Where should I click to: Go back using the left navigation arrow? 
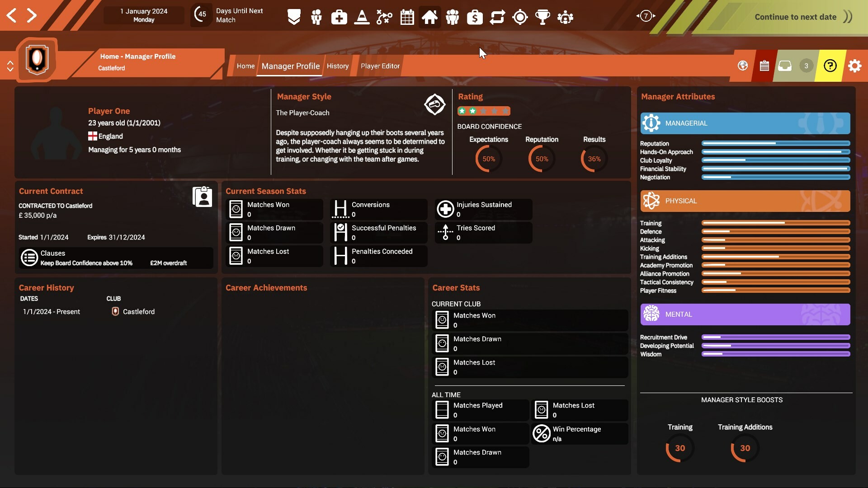pyautogui.click(x=12, y=15)
